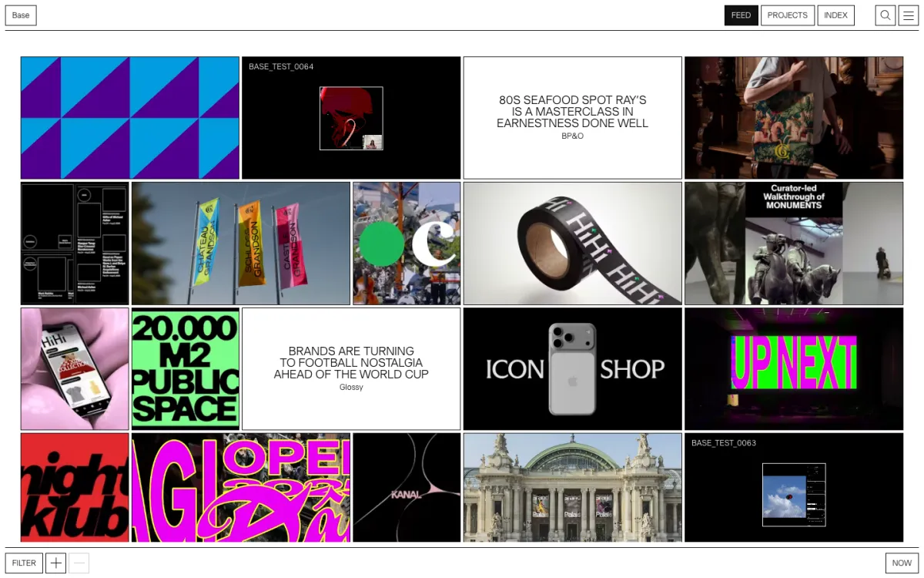Open the KANAL black thumbnail
This screenshot has height=578, width=924.
[x=407, y=487]
